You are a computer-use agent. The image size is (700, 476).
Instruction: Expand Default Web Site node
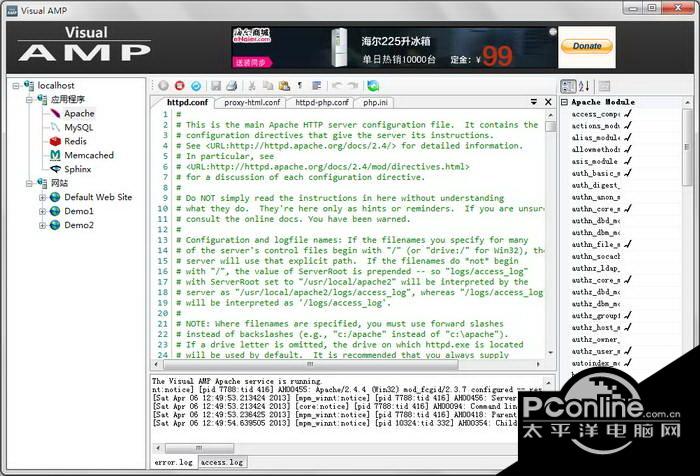coord(42,197)
